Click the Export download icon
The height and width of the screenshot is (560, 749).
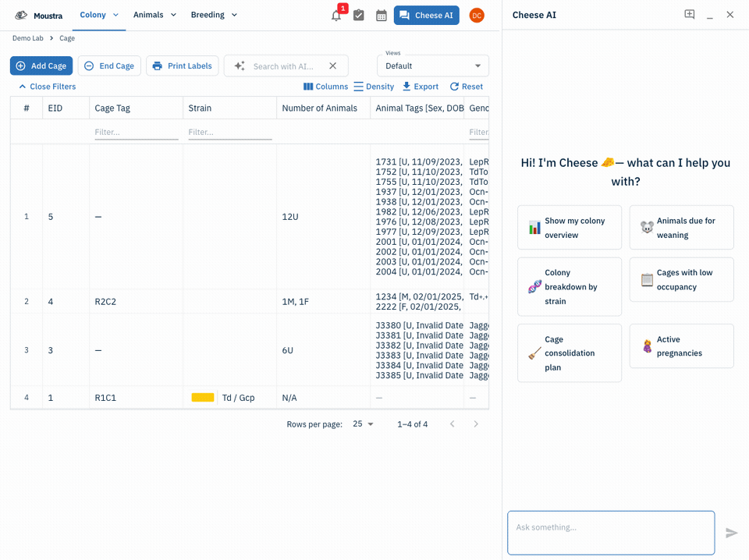coord(406,87)
